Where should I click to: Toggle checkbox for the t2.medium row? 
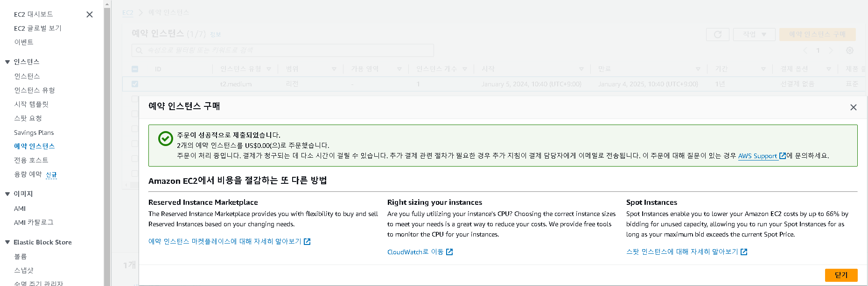pos(135,84)
